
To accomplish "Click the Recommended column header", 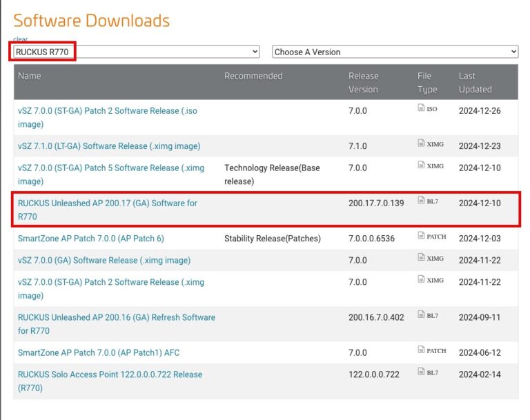I will (x=253, y=76).
